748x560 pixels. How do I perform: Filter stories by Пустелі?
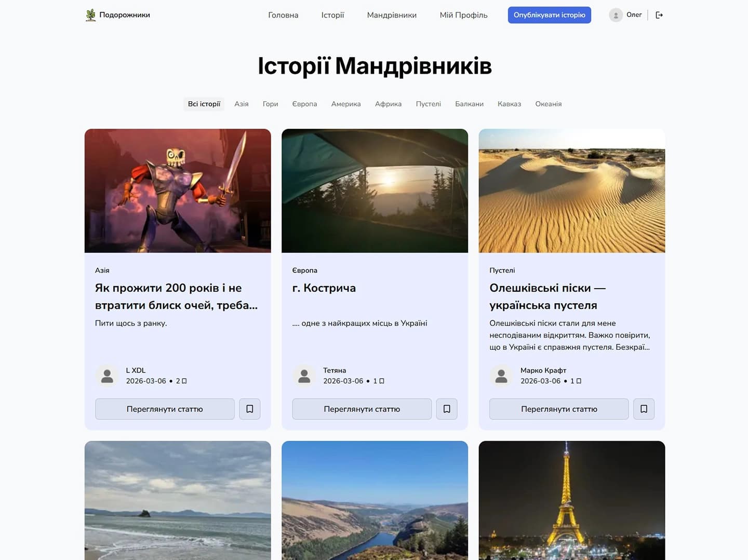point(428,104)
